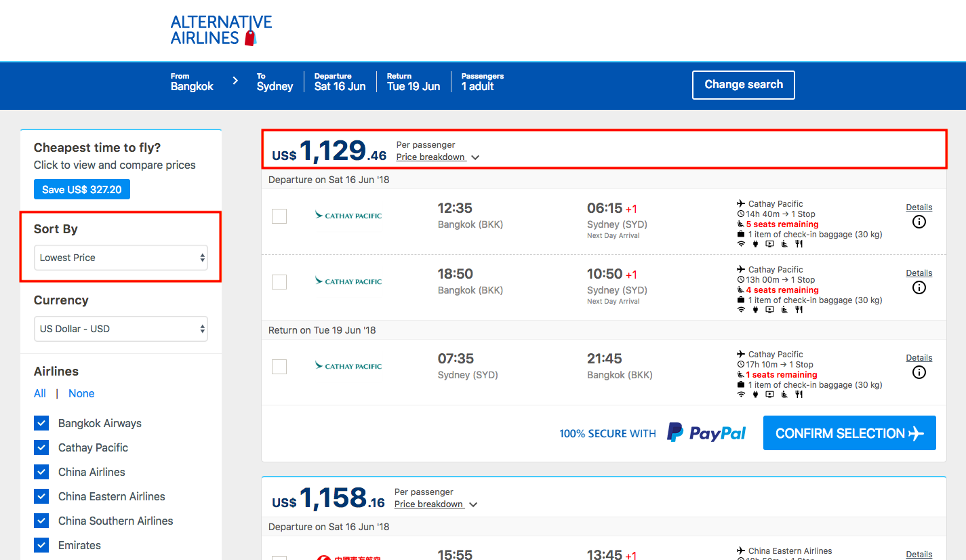Click the 21:45 Bangkok arrival time
Image resolution: width=966 pixels, height=560 pixels.
point(605,359)
